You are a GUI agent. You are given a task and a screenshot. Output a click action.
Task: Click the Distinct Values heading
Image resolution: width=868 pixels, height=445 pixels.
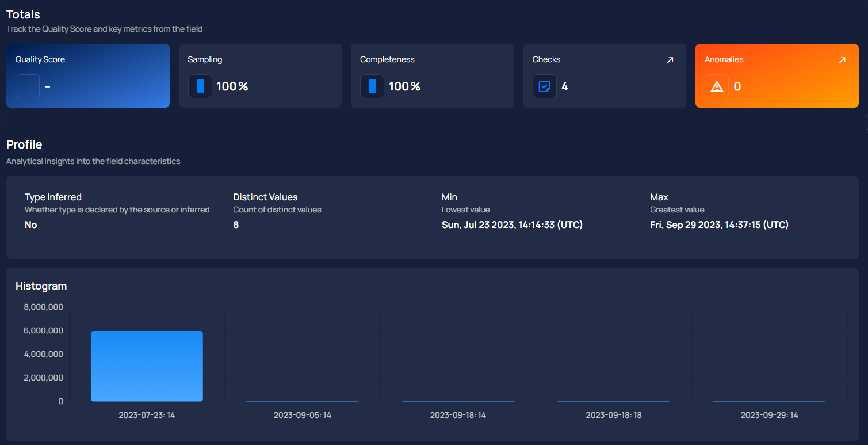[265, 197]
